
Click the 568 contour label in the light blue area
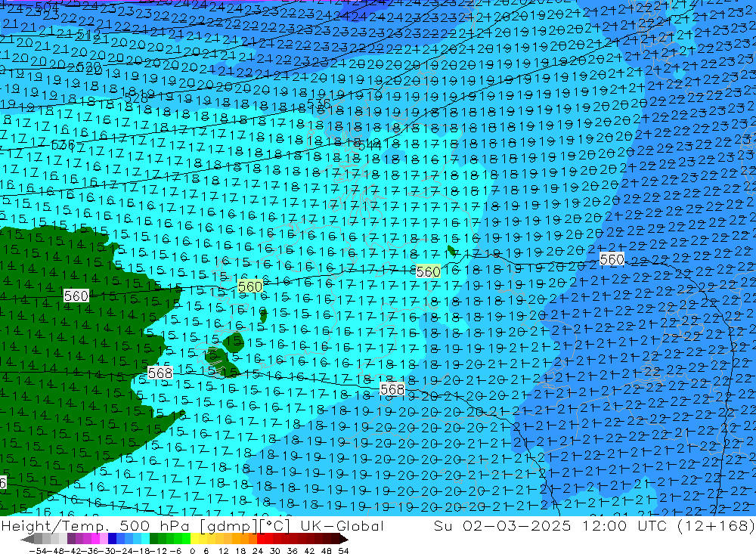click(x=392, y=389)
